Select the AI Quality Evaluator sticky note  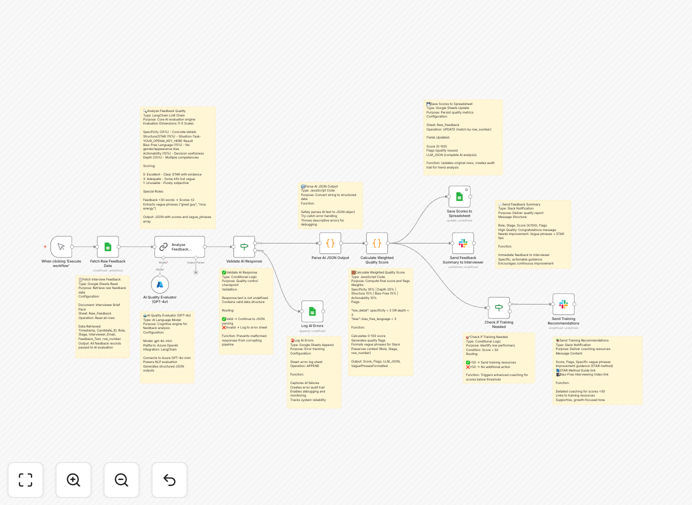point(167,347)
